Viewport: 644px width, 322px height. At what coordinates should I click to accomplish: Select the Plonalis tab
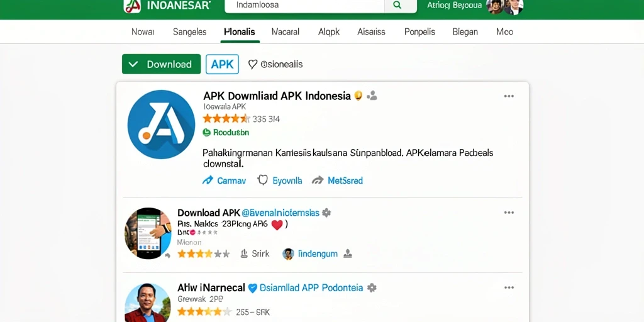pyautogui.click(x=240, y=31)
